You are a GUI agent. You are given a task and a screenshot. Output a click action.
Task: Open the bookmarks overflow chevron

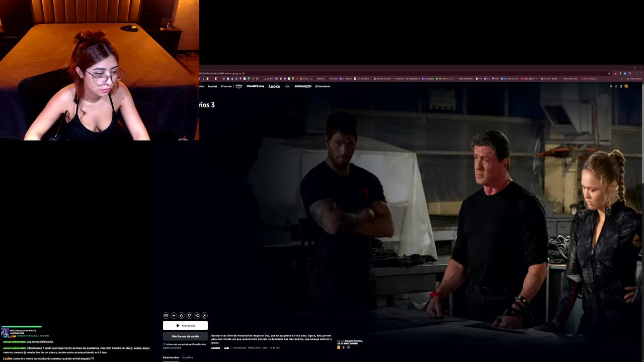621,79
